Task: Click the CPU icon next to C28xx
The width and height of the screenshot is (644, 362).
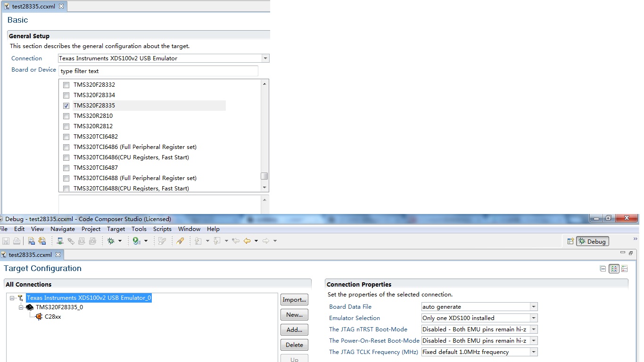Action: tap(39, 317)
